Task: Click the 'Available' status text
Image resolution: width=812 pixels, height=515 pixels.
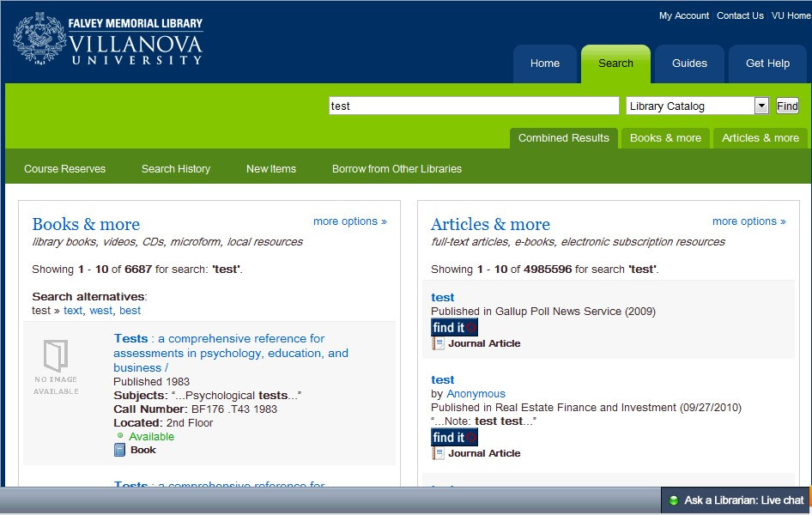Action: (152, 436)
